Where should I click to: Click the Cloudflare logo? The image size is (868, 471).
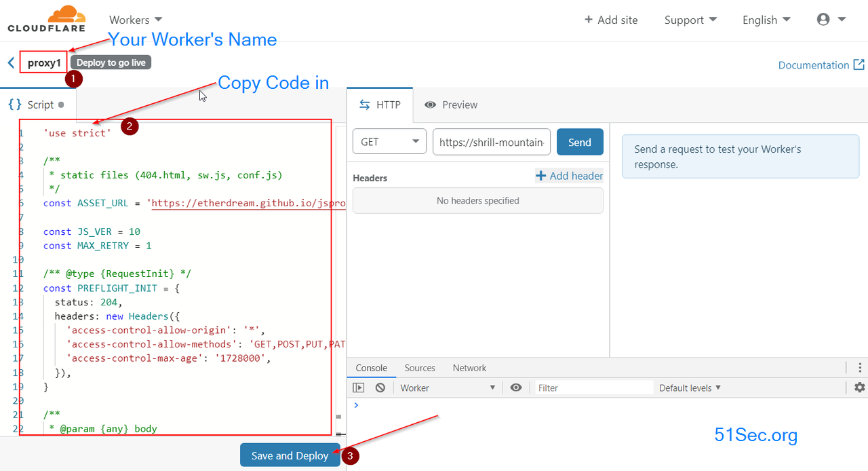[x=47, y=19]
